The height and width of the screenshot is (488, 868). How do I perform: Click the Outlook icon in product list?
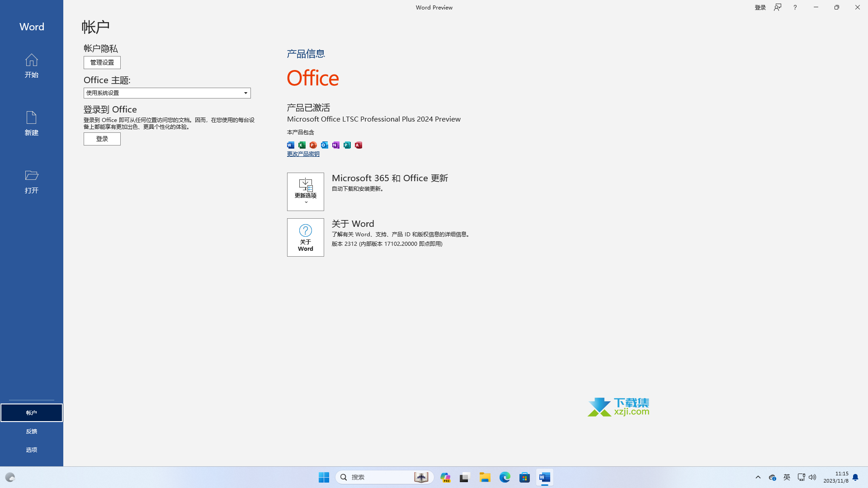click(x=325, y=145)
